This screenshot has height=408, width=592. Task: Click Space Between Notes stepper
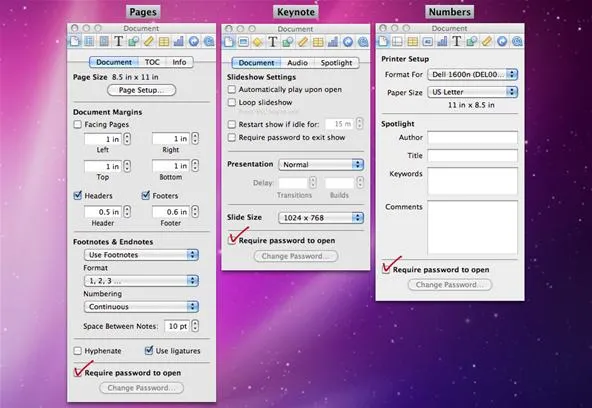(195, 326)
